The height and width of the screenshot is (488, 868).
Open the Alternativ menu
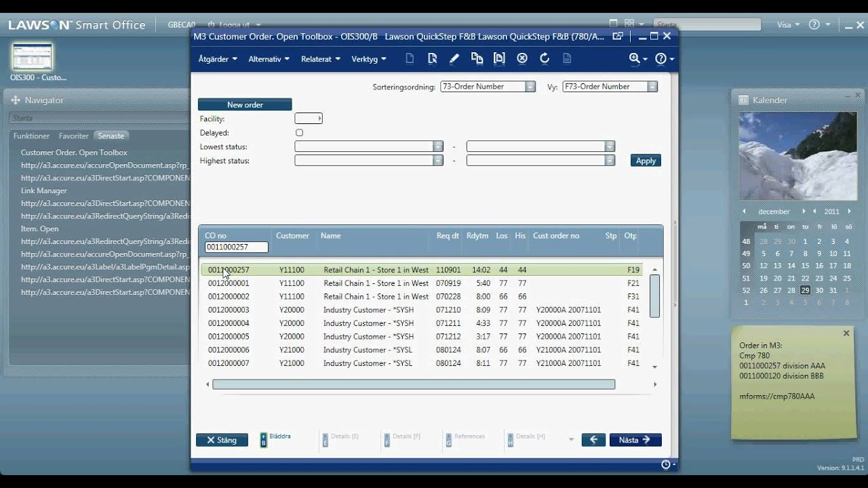coord(269,59)
